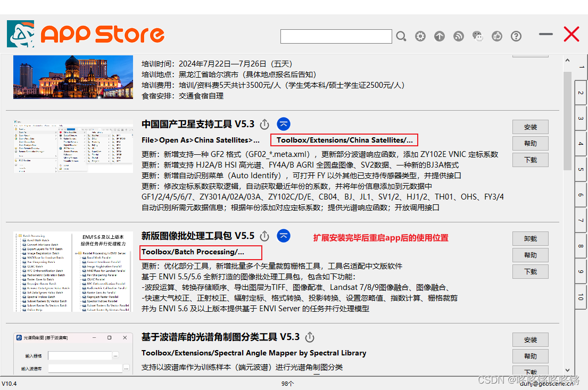Collapse 中国国产卫星支持工具 with blue round arrow
This screenshot has height=390, width=588.
pyautogui.click(x=284, y=124)
